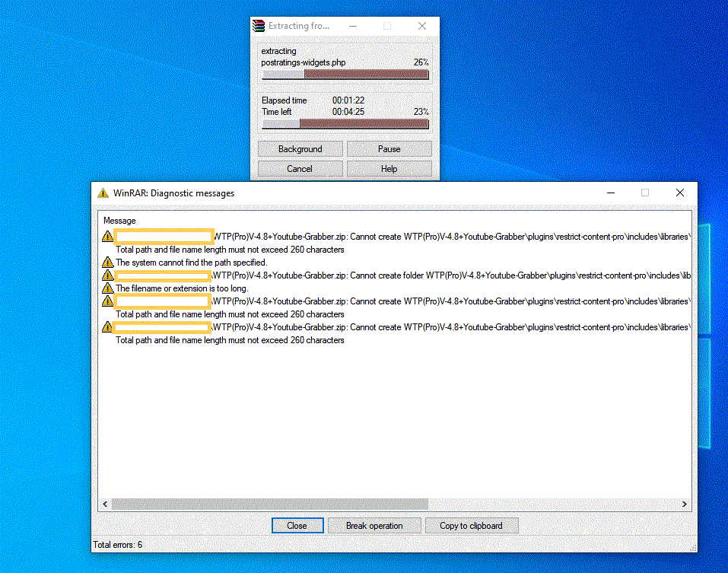Click warning icon of the 'Cannot create folder' message

tap(108, 275)
